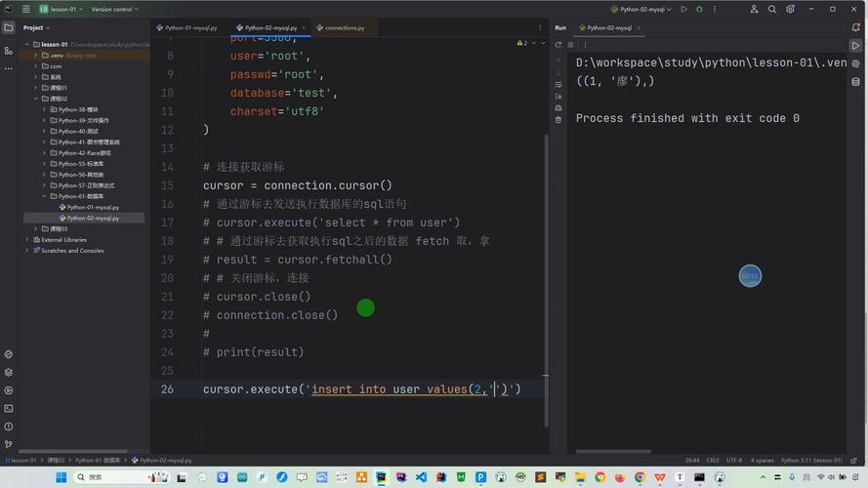Run Python-02-mysql with the green play button
Screen dimensions: 868x488
[x=683, y=9]
